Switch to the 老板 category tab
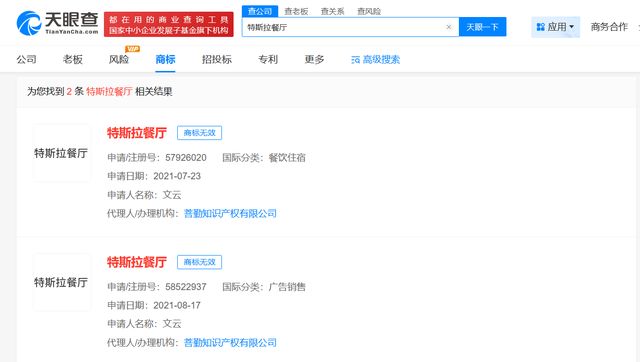This screenshot has height=362, width=640. point(73,60)
